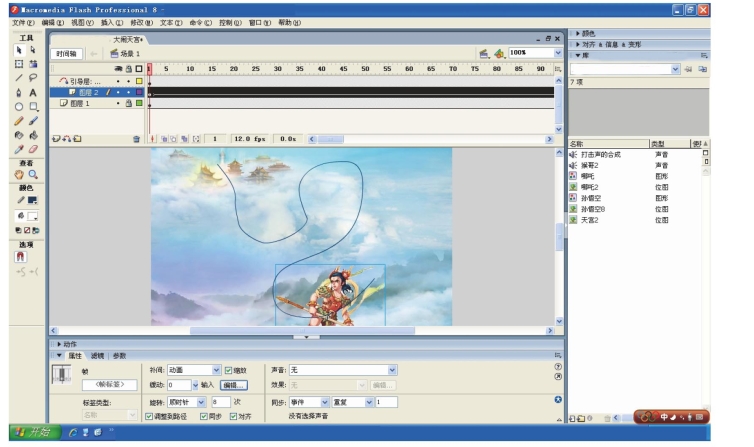Image resolution: width=754 pixels, height=447 pixels.
Task: Select the Selection (arrow) tool
Action: [19, 50]
